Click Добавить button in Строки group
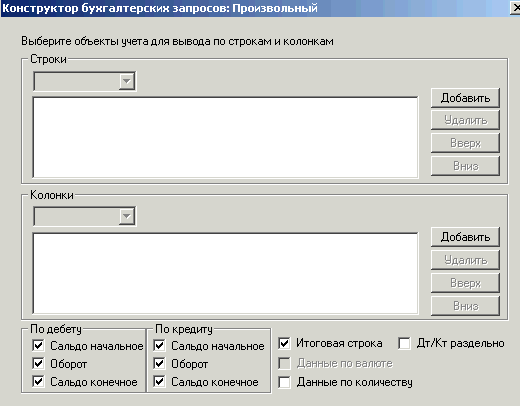 pyautogui.click(x=465, y=98)
